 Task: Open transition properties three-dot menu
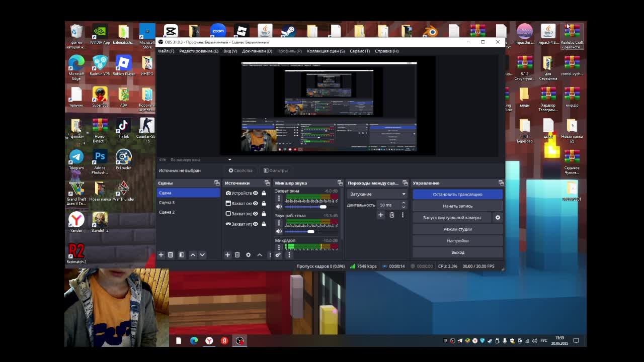coord(403,215)
